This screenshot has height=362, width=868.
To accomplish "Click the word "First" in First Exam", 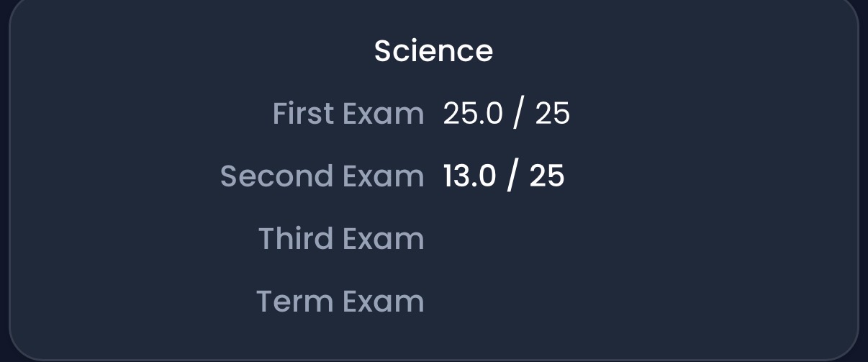I will pyautogui.click(x=303, y=114).
